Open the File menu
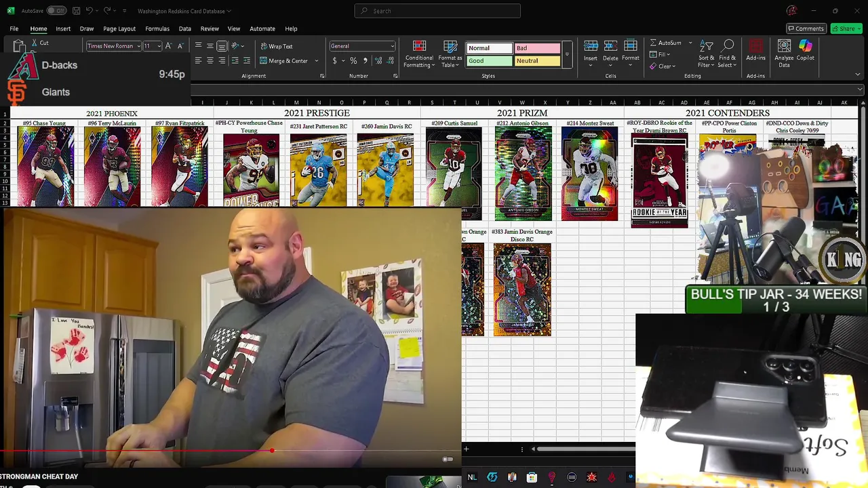 (x=14, y=28)
